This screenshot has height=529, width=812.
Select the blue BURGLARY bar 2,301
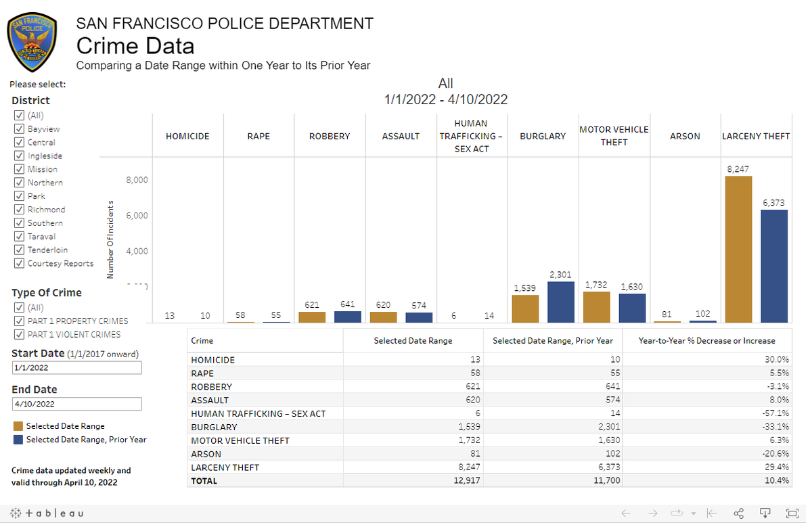(x=560, y=302)
